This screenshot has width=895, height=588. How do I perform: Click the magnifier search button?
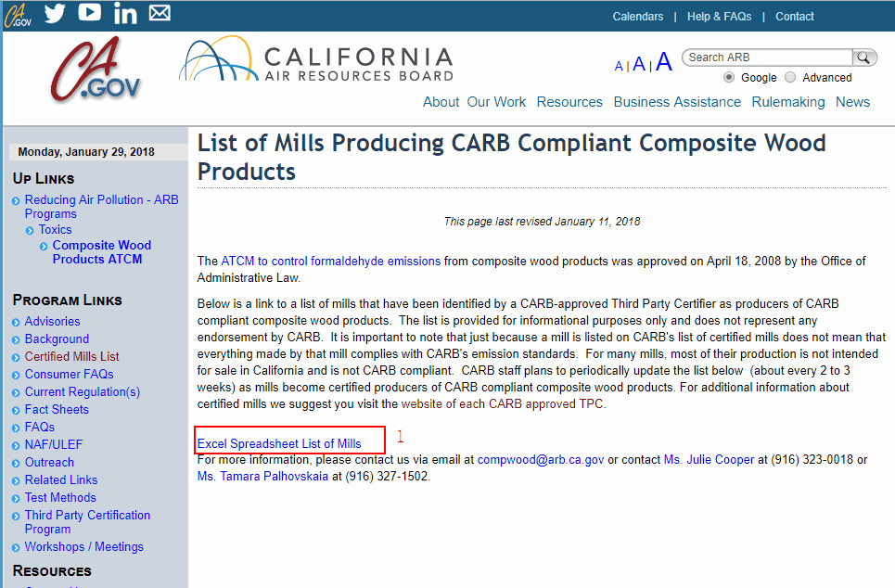pos(864,58)
